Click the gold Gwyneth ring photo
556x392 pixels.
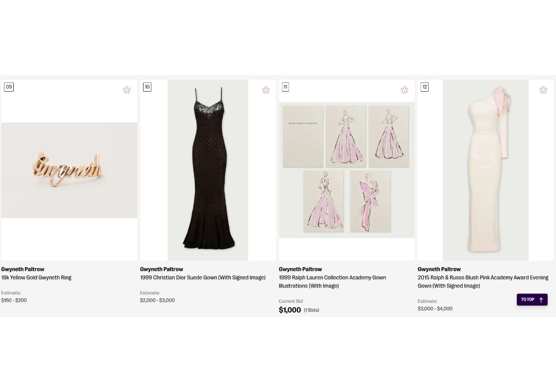(69, 170)
